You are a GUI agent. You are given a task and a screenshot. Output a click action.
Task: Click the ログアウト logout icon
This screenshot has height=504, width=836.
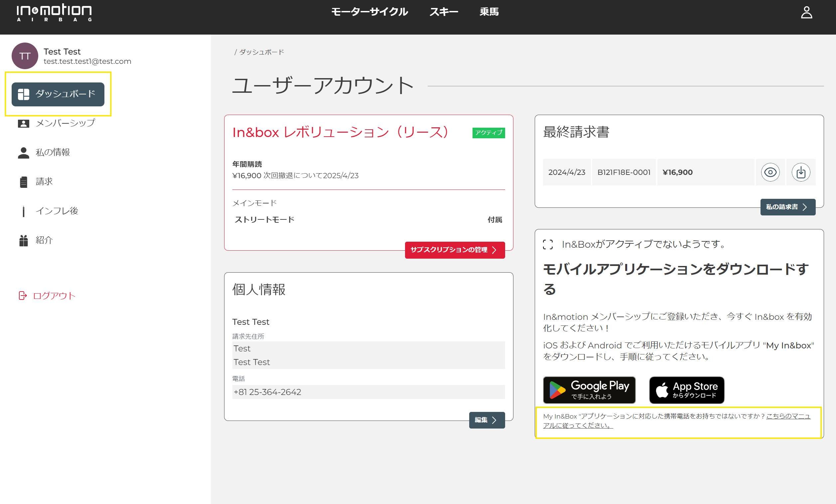coord(22,296)
